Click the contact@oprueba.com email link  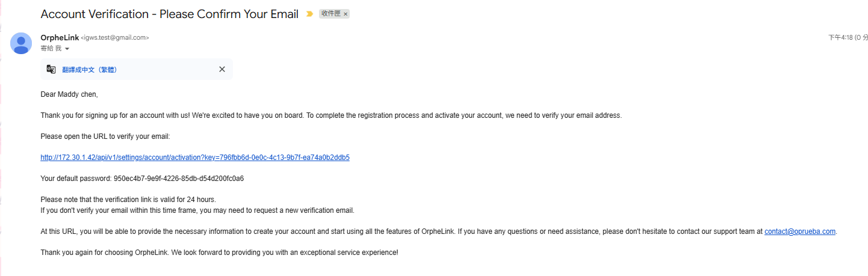[x=800, y=232]
